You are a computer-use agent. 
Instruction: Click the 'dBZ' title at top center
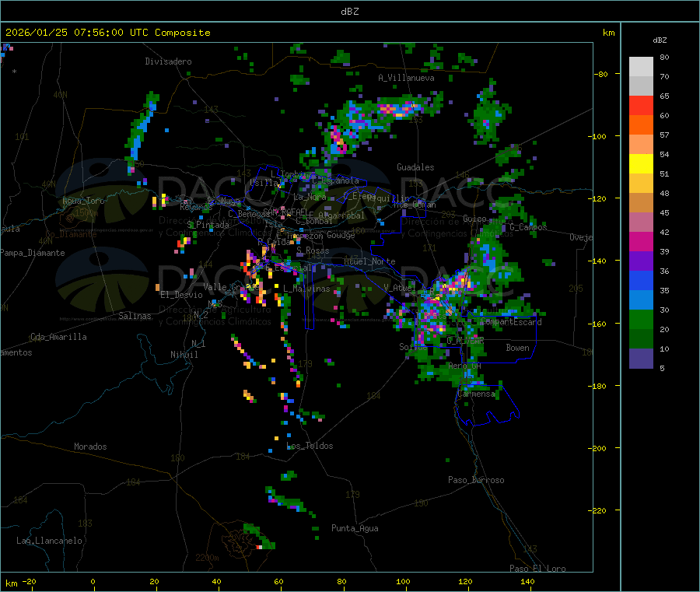pyautogui.click(x=349, y=12)
